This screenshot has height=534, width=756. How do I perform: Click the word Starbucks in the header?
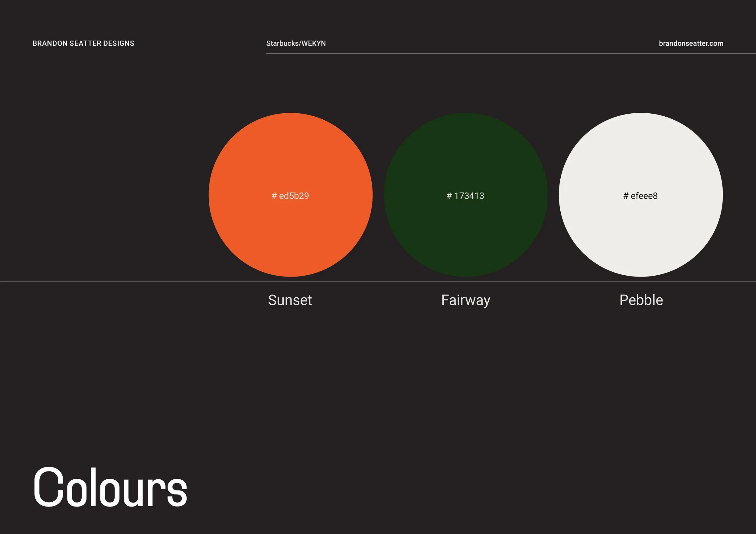[282, 44]
